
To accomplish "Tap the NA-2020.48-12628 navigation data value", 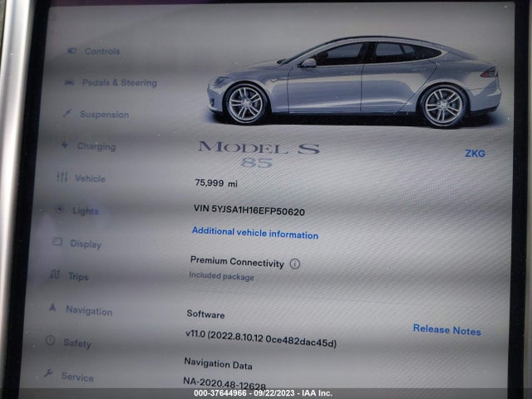I will (x=224, y=383).
